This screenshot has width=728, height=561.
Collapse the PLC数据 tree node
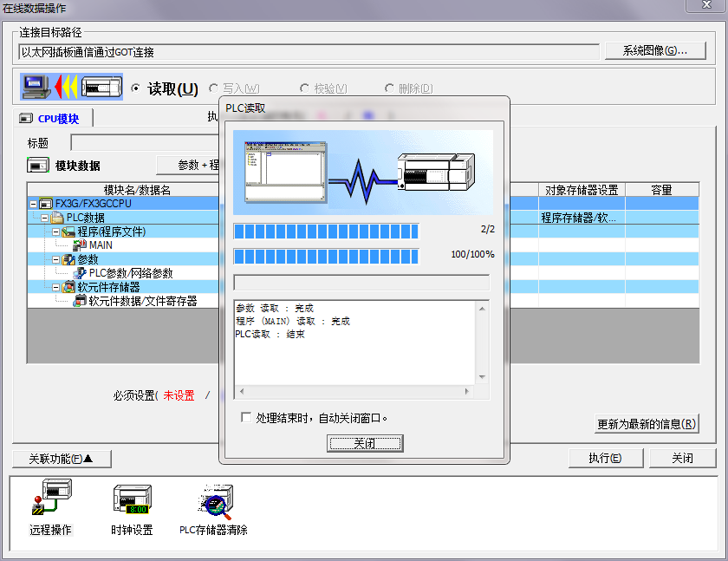(42, 217)
